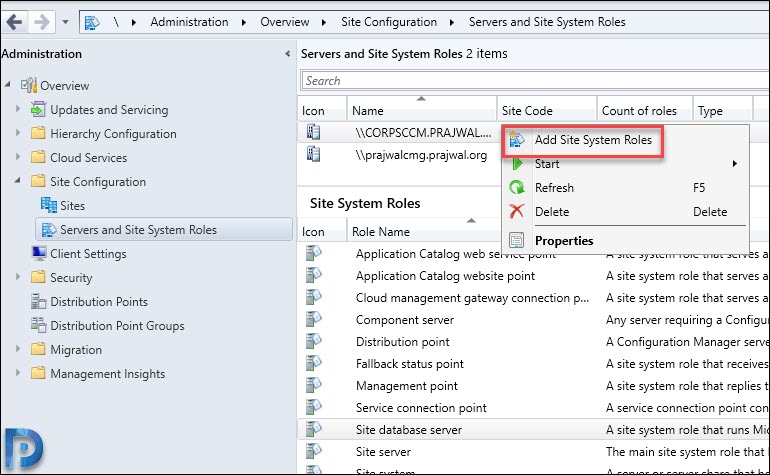Open dropdown arrow after Overview breadcrumb

pos(324,23)
